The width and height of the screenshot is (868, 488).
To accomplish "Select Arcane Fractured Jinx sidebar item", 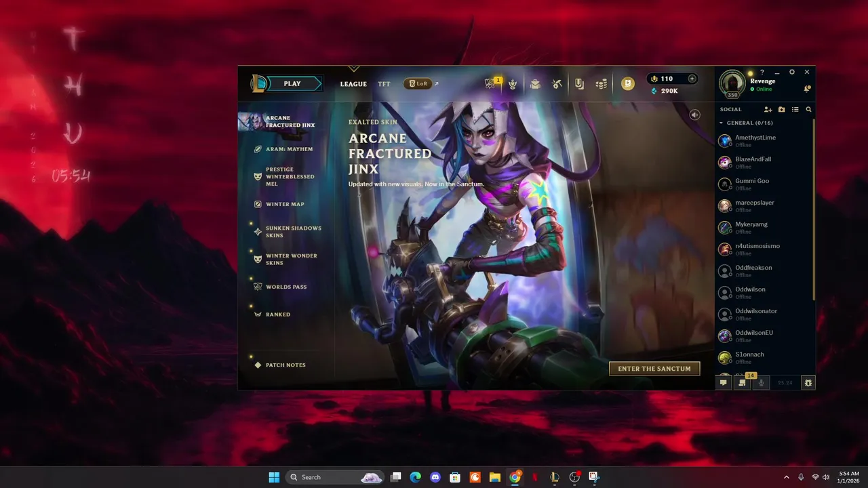I will pyautogui.click(x=285, y=121).
